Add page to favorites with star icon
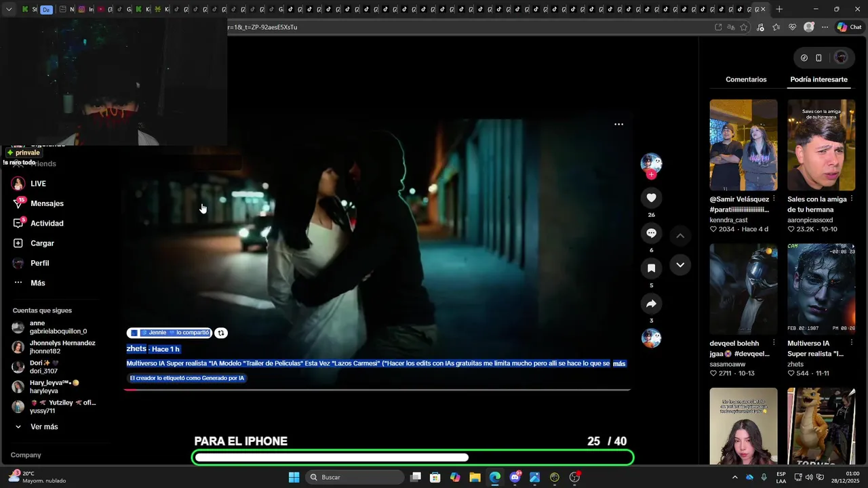Viewport: 868px width, 488px height. 744,27
